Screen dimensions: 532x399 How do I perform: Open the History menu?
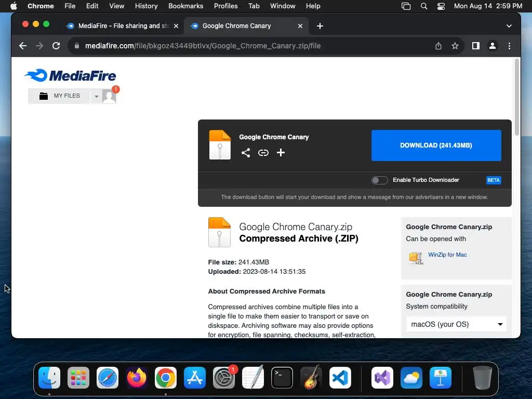coord(146,6)
